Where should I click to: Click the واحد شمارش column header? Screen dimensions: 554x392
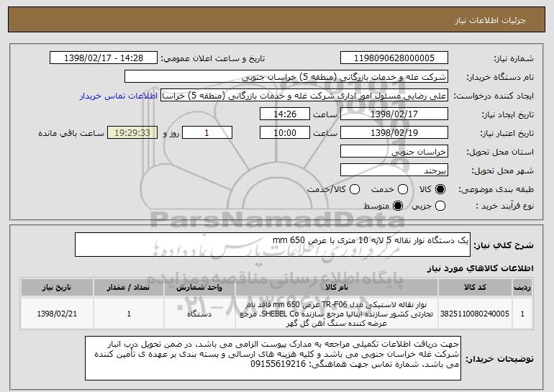(199, 288)
